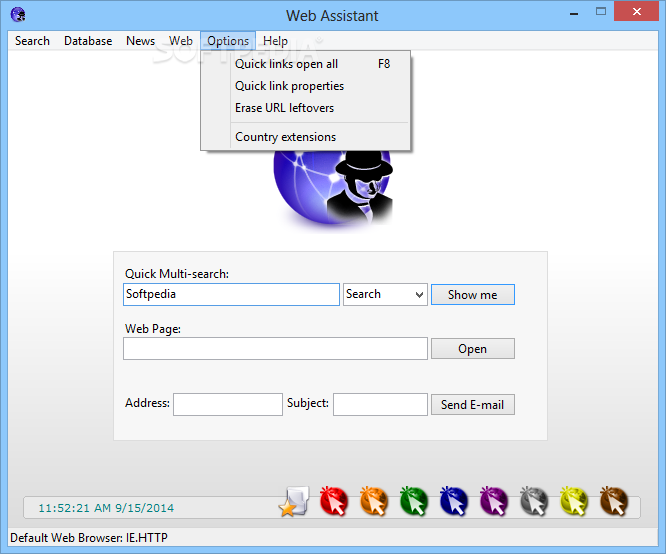This screenshot has width=666, height=554.
Task: Click the purple quick link globe icon
Action: click(x=494, y=501)
